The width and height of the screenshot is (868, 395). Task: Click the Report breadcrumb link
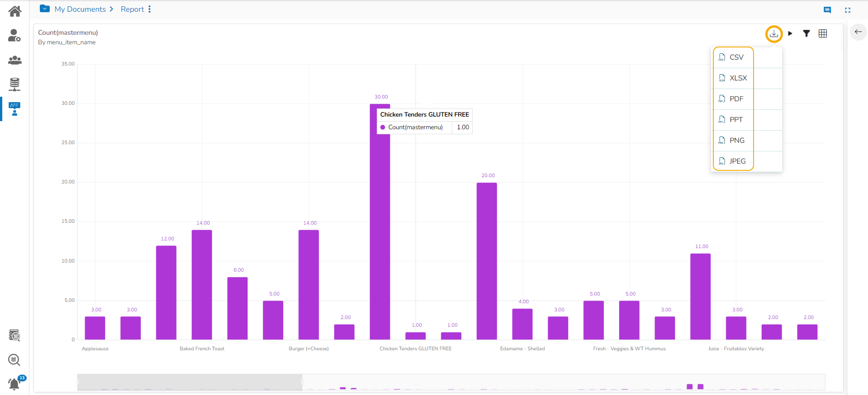[132, 9]
